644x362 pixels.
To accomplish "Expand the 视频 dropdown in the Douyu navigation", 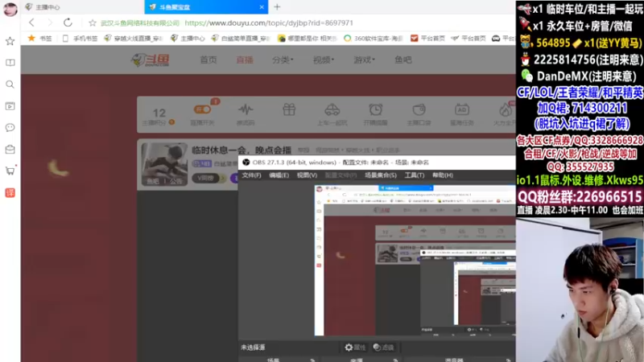I will (324, 60).
